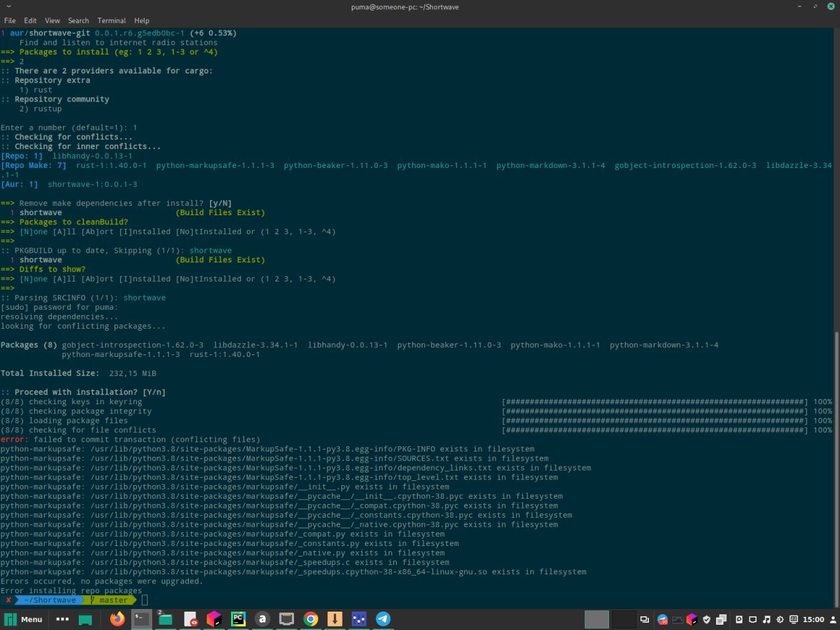Open the music note sound tray icon
The width and height of the screenshot is (840, 630).
tap(766, 619)
